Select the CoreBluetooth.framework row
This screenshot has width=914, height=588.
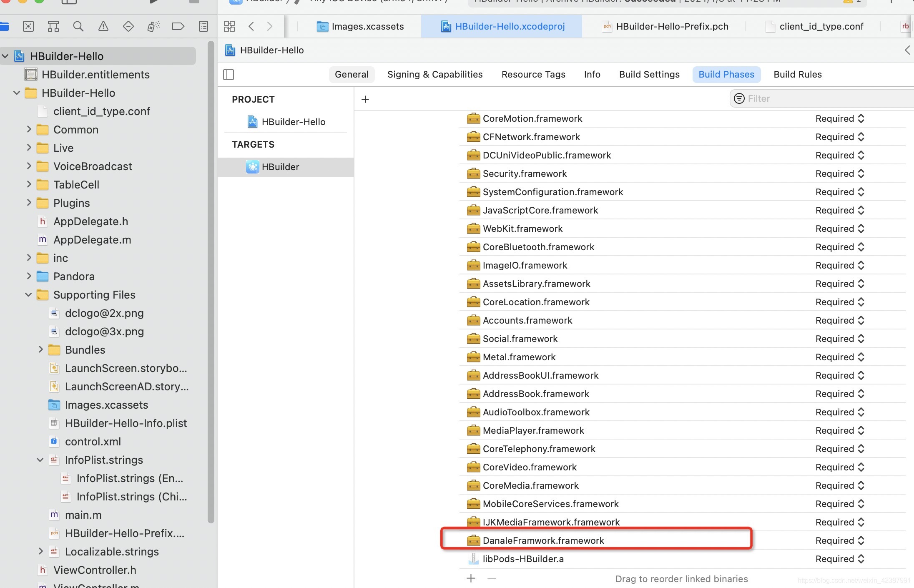[682, 247]
